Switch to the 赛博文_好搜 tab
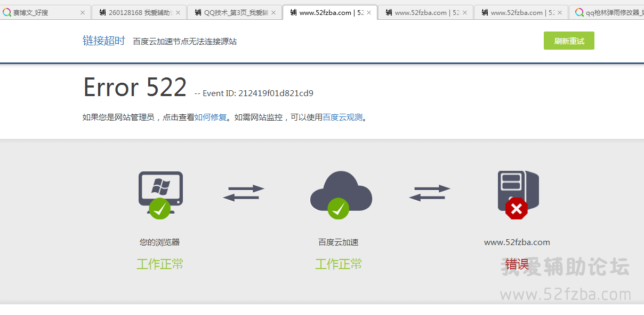 point(45,12)
